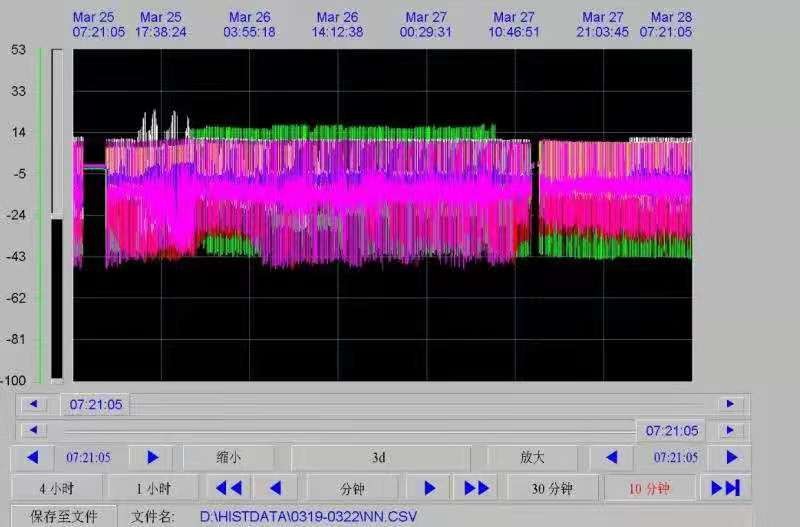Click left arrow right of 放大 button
This screenshot has height=527, width=800.
[611, 457]
